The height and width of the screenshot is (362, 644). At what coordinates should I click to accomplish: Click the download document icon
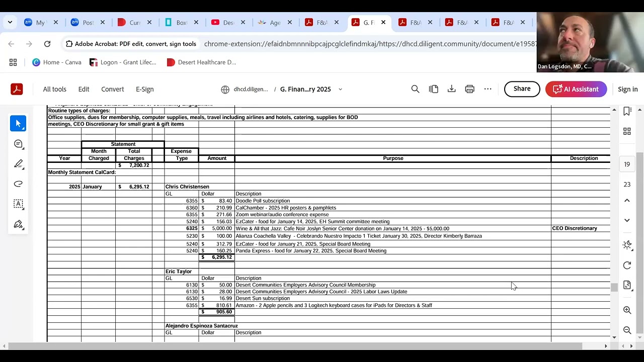pos(451,89)
